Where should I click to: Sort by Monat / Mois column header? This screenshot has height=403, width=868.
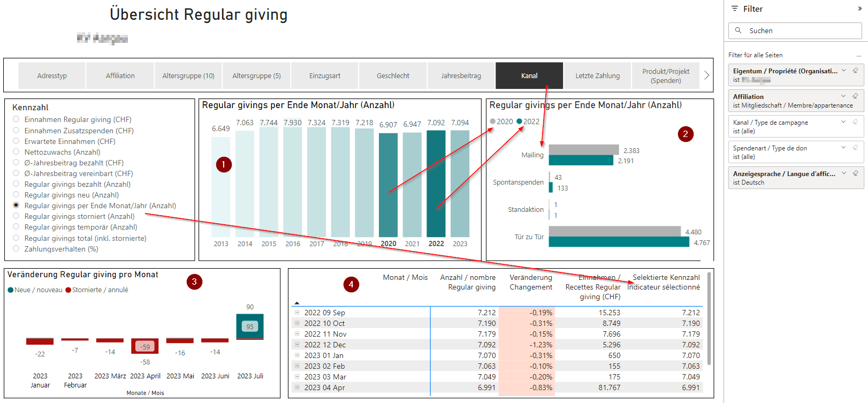pyautogui.click(x=405, y=277)
